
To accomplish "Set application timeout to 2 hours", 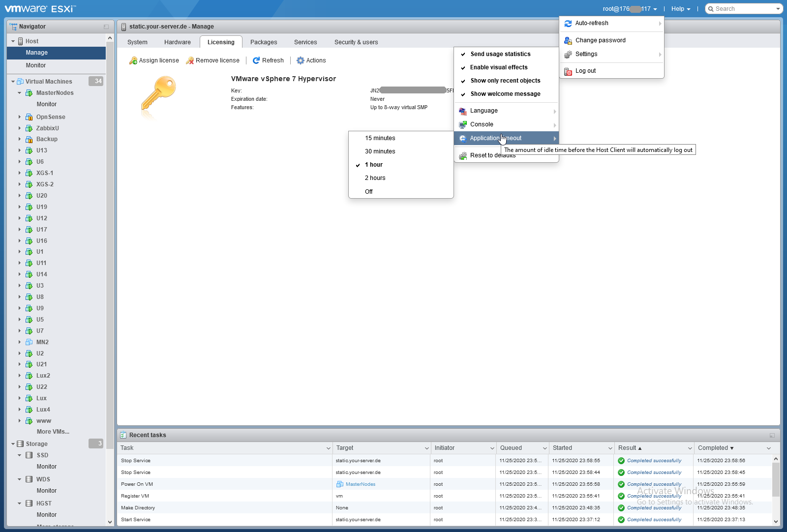I will point(401,178).
